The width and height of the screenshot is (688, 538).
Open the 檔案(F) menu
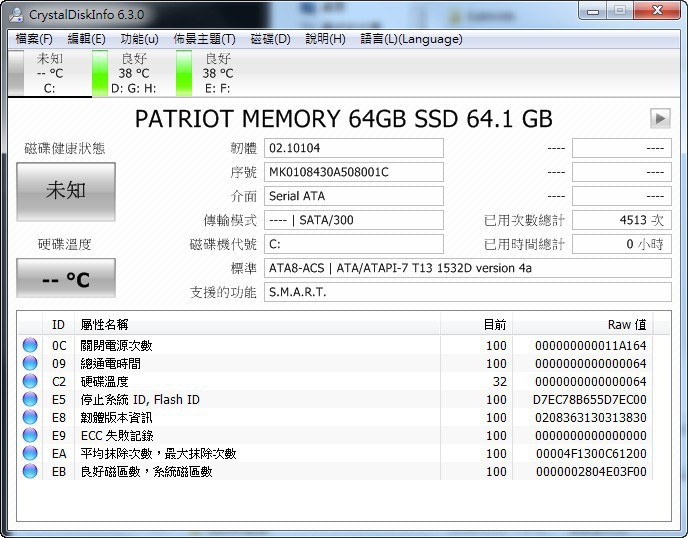click(x=34, y=39)
